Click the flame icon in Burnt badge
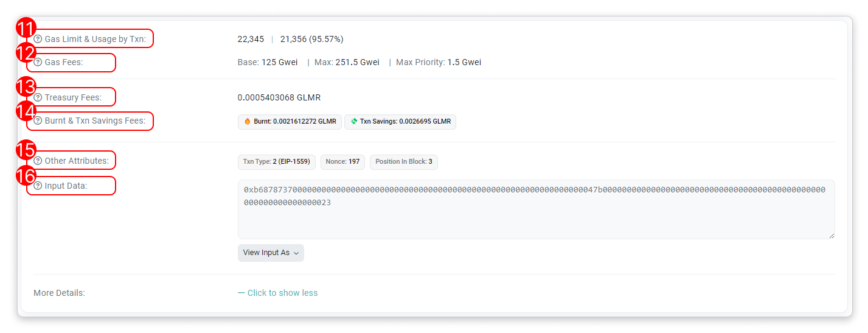Screen dimensions: 868x333 pos(248,122)
